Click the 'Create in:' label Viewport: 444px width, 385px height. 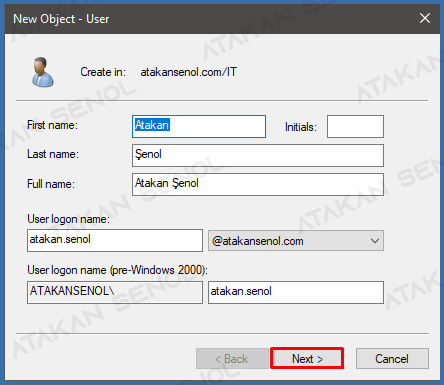click(103, 72)
